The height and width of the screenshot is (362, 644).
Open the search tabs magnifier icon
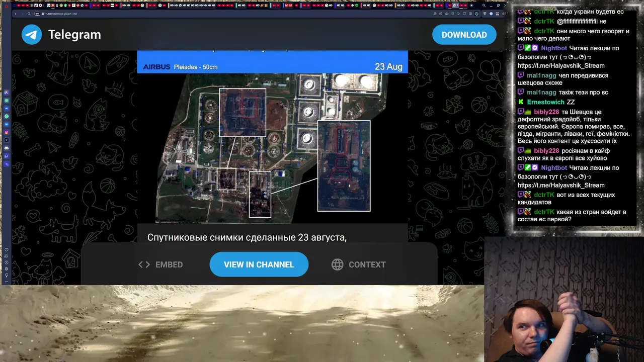pos(484,5)
